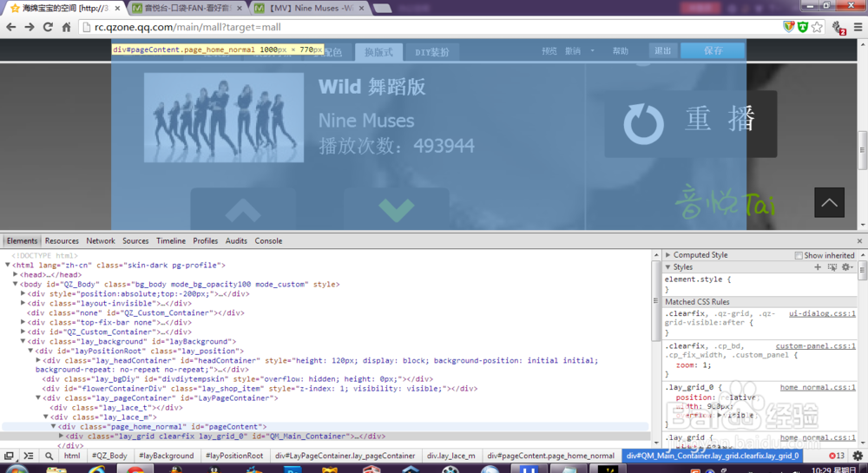868x473 pixels.
Task: Select div.lay_lace_m in the breadcrumb bar
Action: point(451,456)
